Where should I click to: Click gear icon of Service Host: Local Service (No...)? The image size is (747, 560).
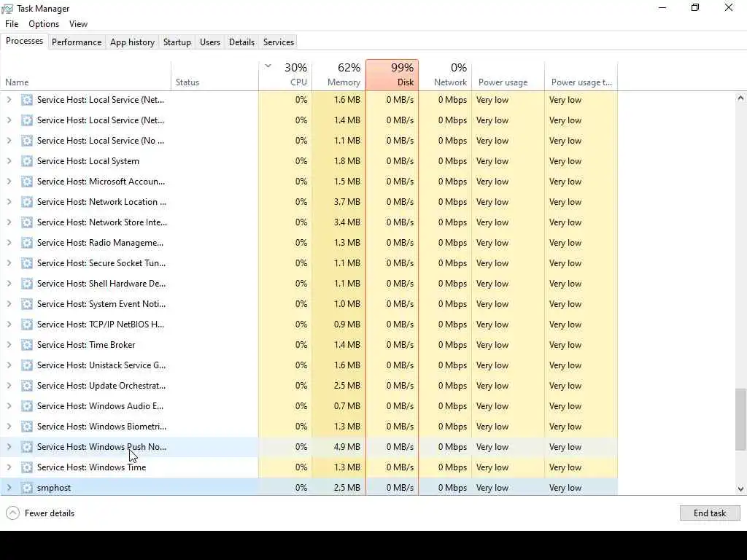(x=27, y=141)
